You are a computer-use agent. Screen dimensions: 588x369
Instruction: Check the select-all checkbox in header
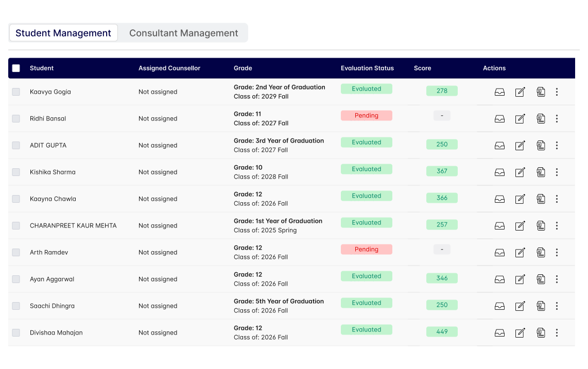coord(15,67)
